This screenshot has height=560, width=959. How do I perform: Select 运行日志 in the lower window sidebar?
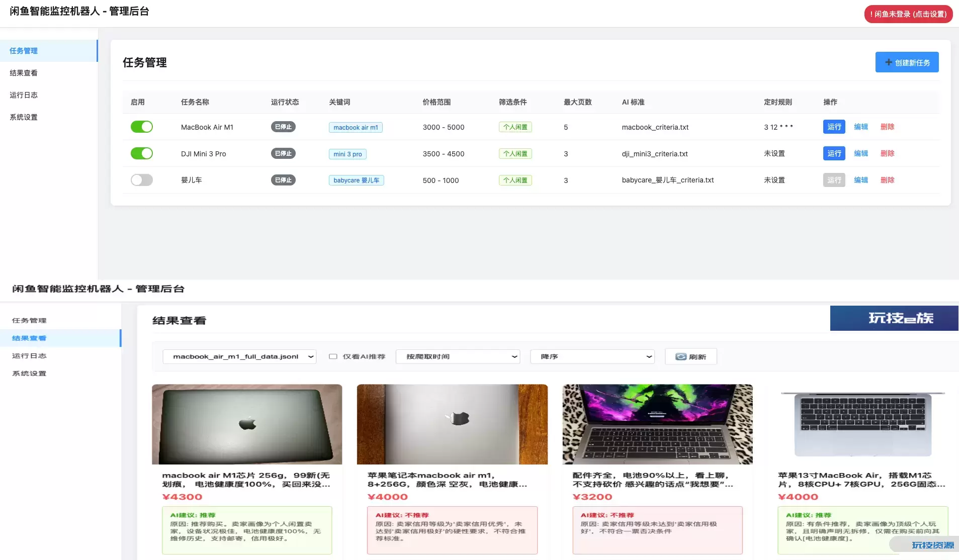click(60, 355)
